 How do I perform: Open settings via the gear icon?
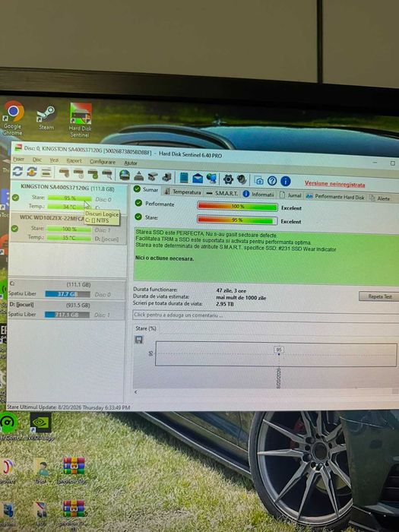(228, 179)
